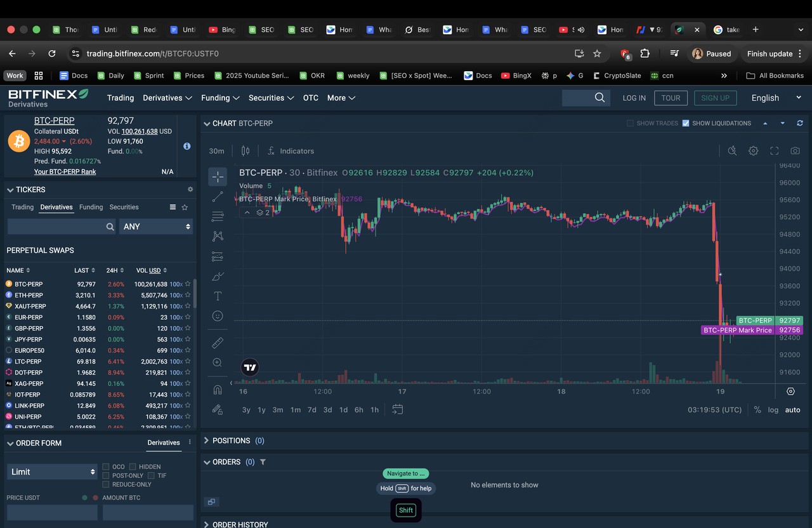
Task: Open the Limit order type dropdown
Action: click(52, 472)
